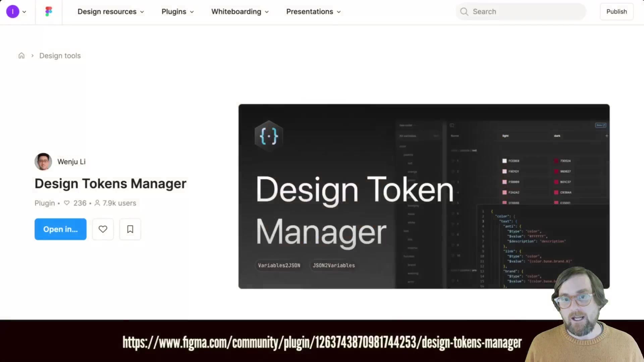Screen dimensions: 644x362
Task: Open the Design resources menu
Action: [x=111, y=12]
